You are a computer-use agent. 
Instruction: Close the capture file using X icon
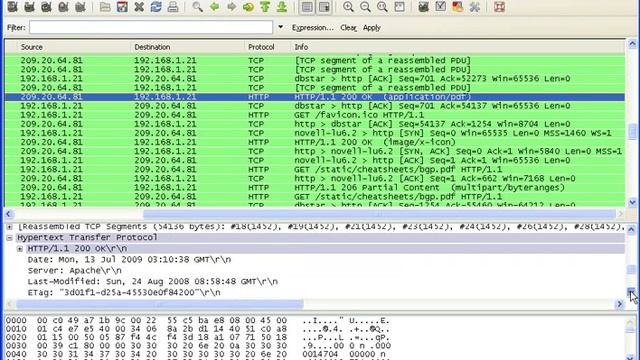[x=139, y=7]
